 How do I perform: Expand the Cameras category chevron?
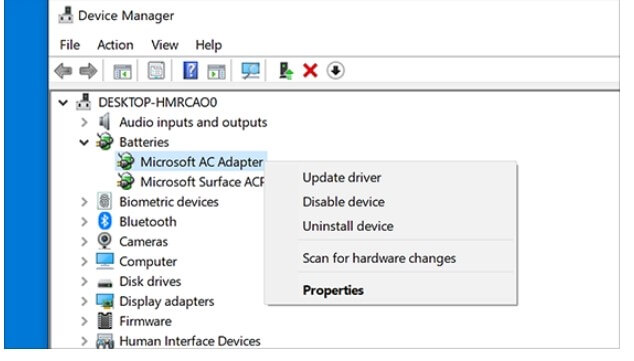click(x=84, y=241)
